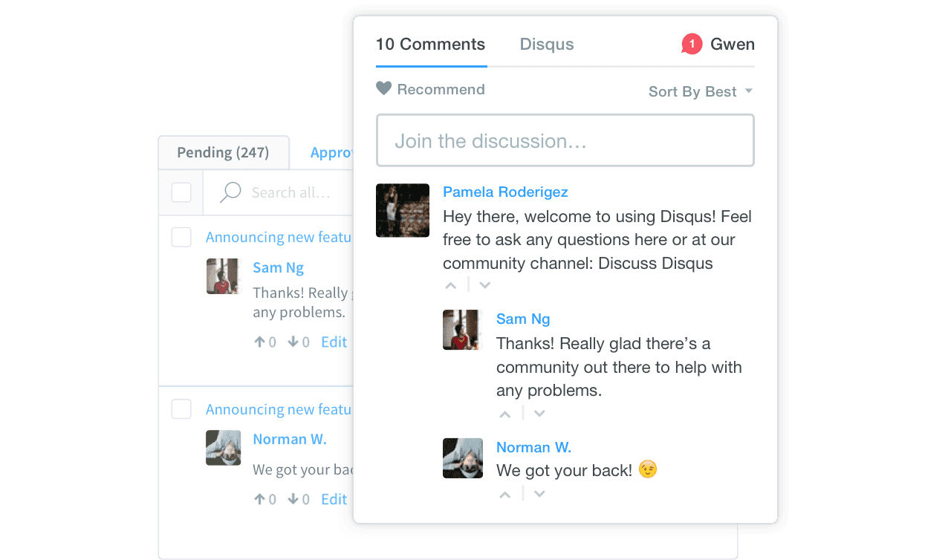Click Norman W.'s avatar in Disqus widget
Screen dimensions: 951x560
(x=463, y=458)
